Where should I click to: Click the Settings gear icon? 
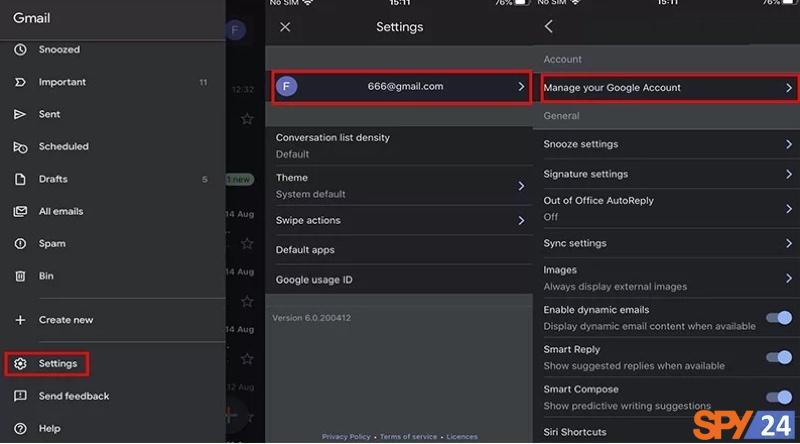(20, 364)
